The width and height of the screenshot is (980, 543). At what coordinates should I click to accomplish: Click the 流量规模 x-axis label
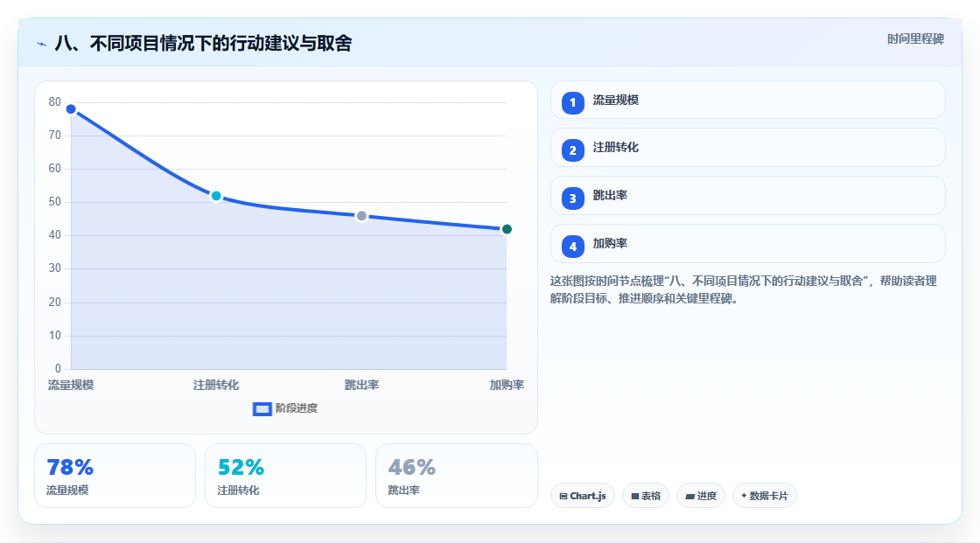click(x=71, y=386)
